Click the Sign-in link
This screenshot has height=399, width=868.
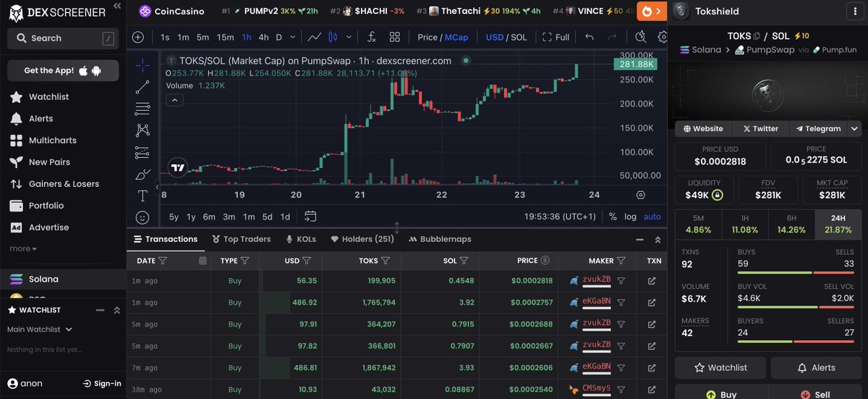click(101, 384)
